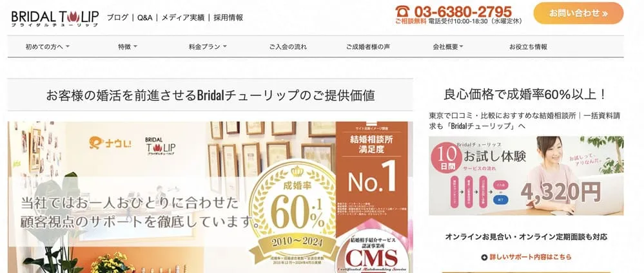Open the 料金プラン dropdown menu
The width and height of the screenshot is (644, 273).
coord(208,47)
